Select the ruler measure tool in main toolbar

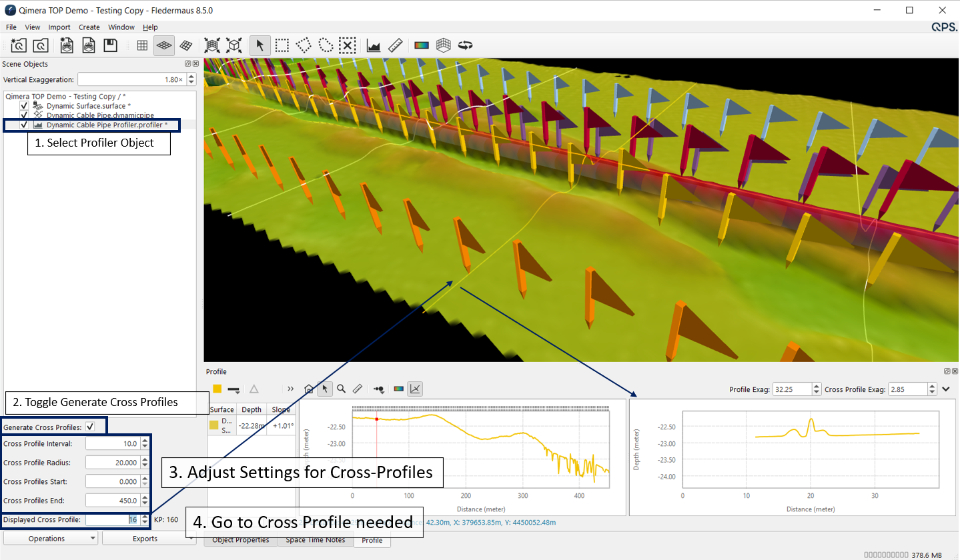tap(395, 45)
